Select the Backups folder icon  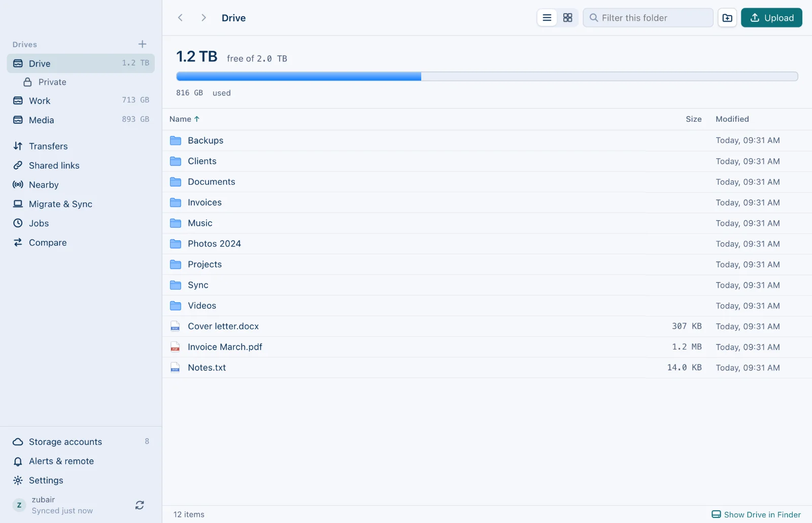(x=176, y=141)
